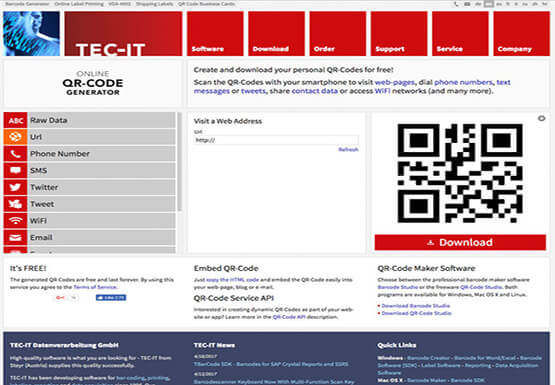Select the Phone Number handset icon
555x385 pixels.
coord(16,154)
